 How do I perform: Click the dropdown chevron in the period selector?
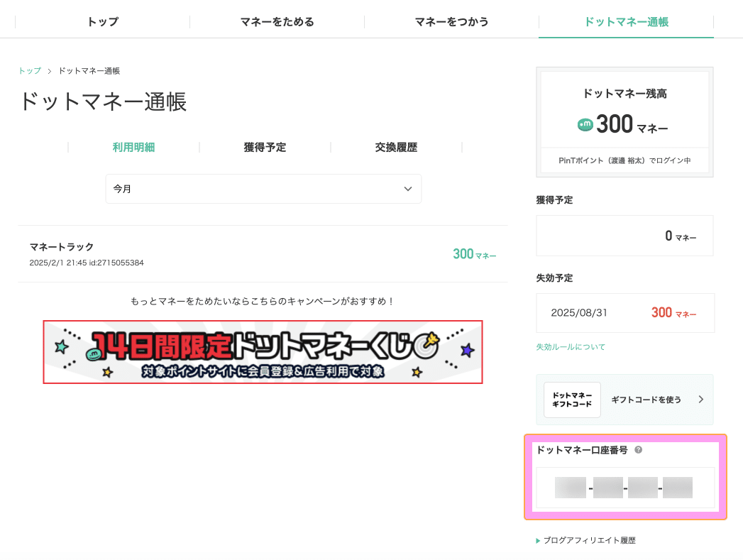tap(408, 189)
